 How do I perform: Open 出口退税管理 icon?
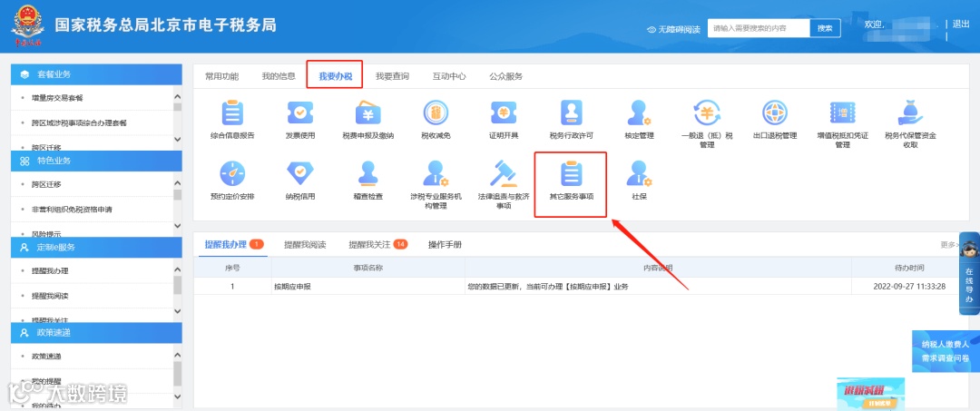click(x=774, y=113)
